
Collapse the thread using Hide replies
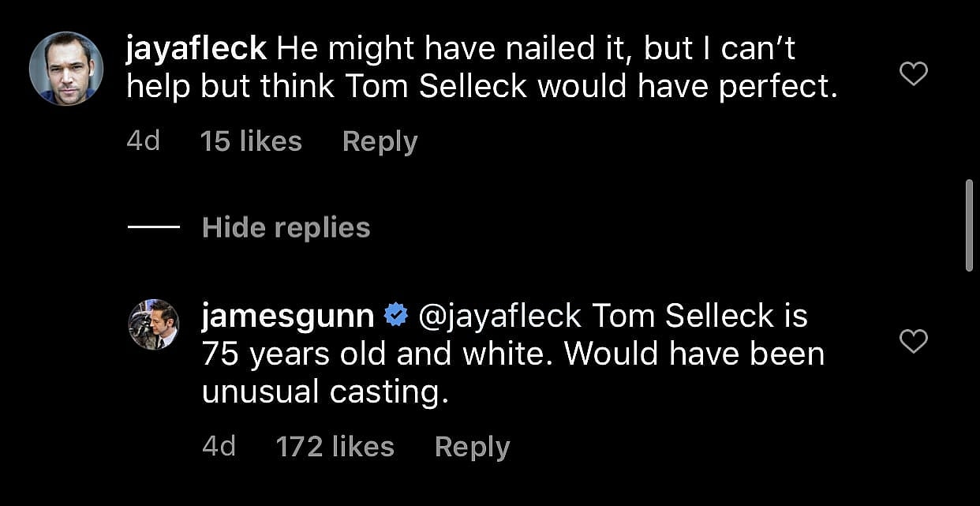(x=286, y=227)
